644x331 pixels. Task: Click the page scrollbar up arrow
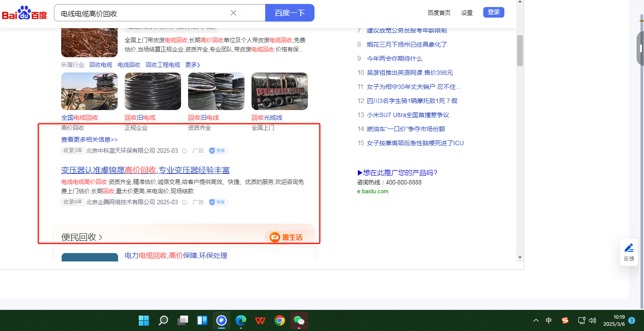[x=520, y=2]
